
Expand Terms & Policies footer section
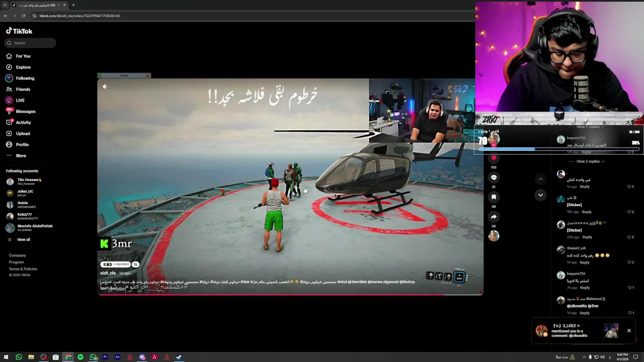[23, 269]
